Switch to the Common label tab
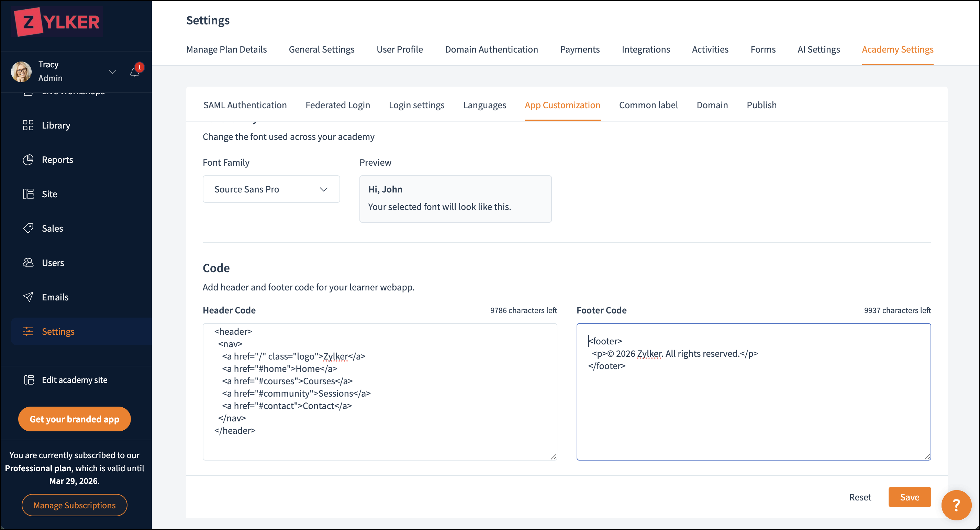The width and height of the screenshot is (980, 530). pyautogui.click(x=648, y=105)
